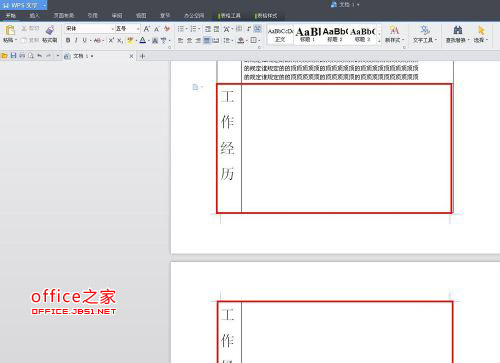Open the 表格工具 ribbon tab

click(229, 16)
